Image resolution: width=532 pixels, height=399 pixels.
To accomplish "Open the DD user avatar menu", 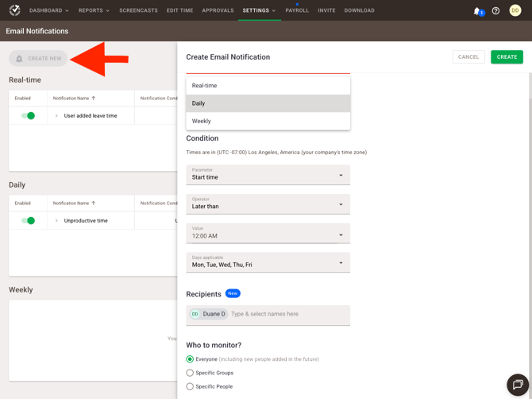I will (x=515, y=10).
